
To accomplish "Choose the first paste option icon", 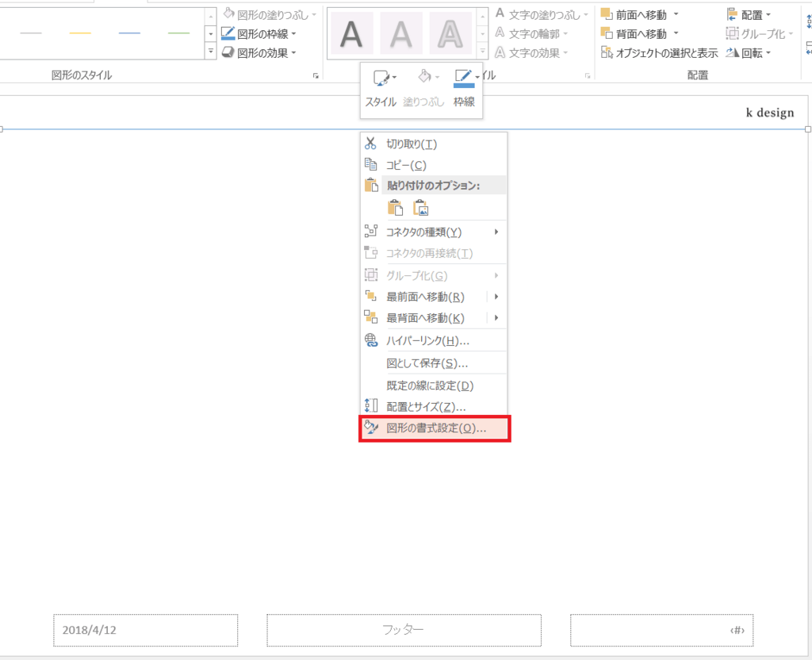I will [395, 208].
